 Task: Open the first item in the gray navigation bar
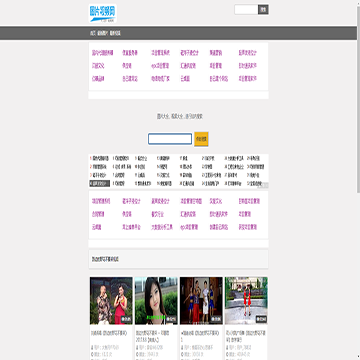(93, 33)
